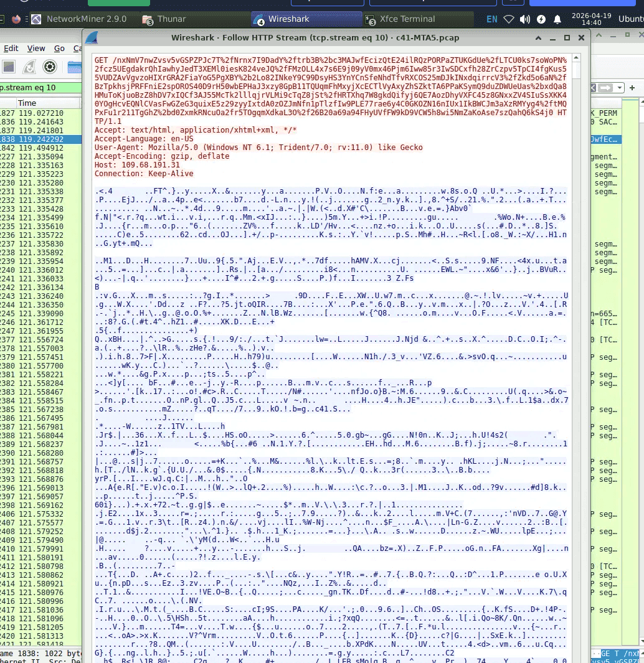
Task: Click the volume speaker icon in tray
Action: click(x=525, y=19)
